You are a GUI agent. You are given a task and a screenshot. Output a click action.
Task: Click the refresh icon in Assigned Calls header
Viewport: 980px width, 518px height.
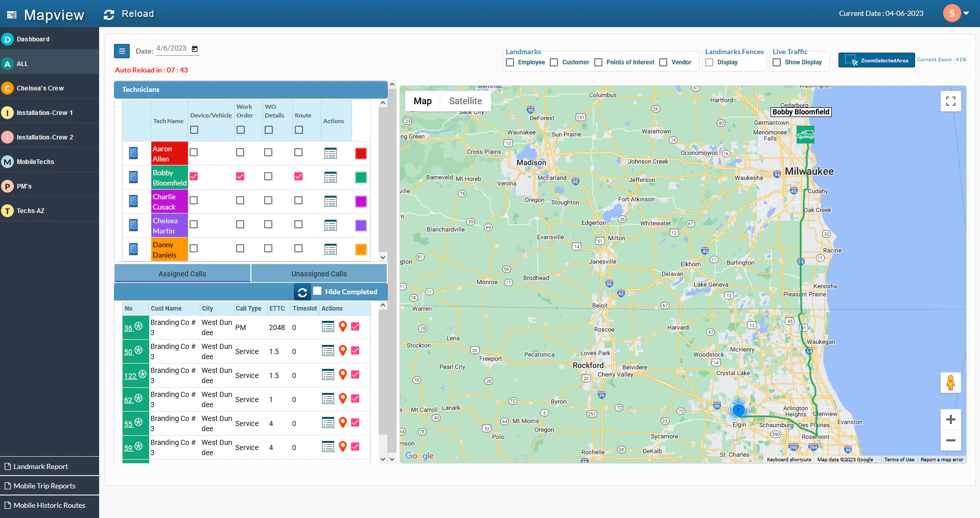click(302, 292)
